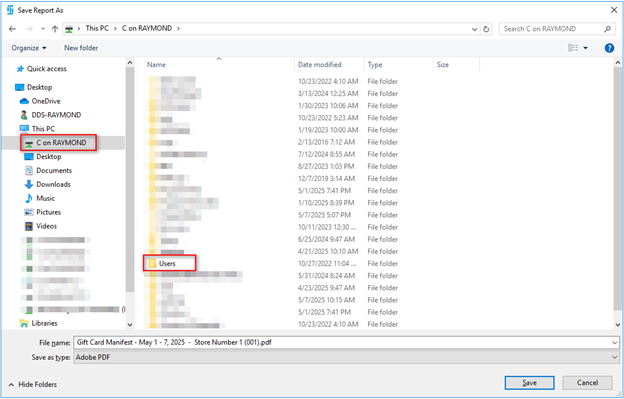
Task: Open the Organize dropdown menu
Action: 29,48
